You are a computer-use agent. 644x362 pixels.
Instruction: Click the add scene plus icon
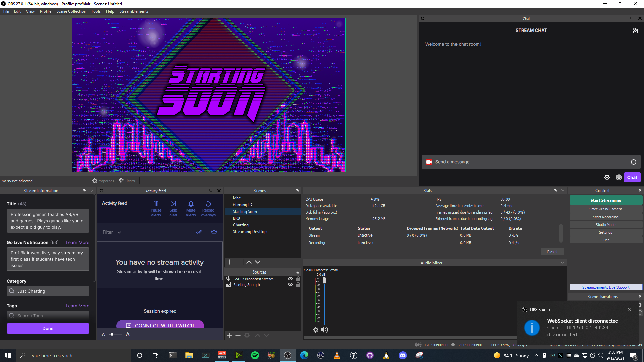coord(229,262)
